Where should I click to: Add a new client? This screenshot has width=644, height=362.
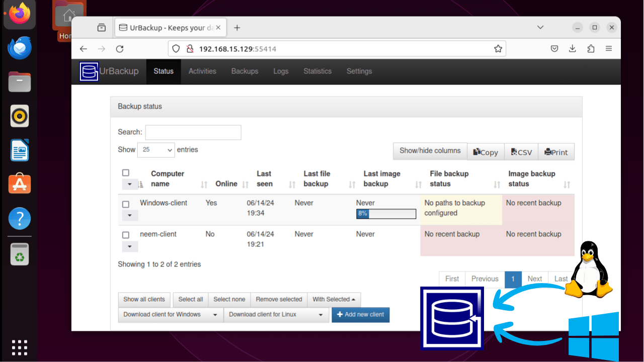pyautogui.click(x=360, y=315)
